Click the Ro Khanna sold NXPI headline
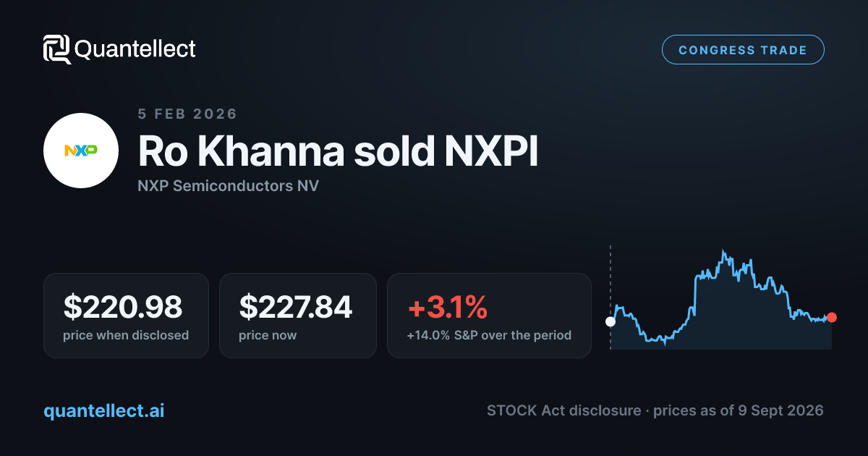868x456 pixels. coord(338,151)
